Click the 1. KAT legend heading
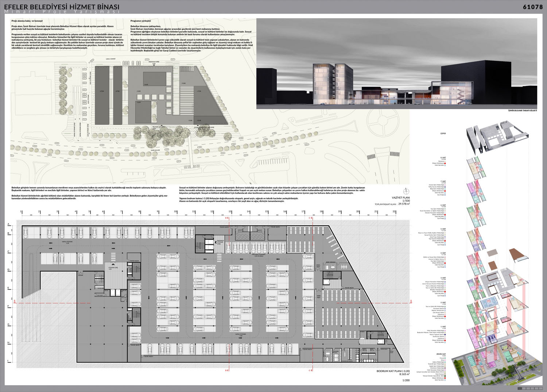547x392 pixels. pos(443,326)
